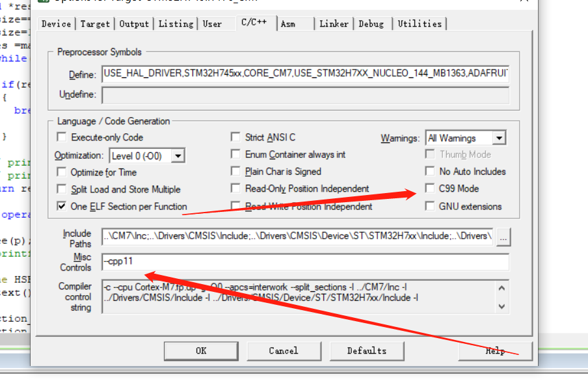
Task: Select the Target tab
Action: point(95,23)
